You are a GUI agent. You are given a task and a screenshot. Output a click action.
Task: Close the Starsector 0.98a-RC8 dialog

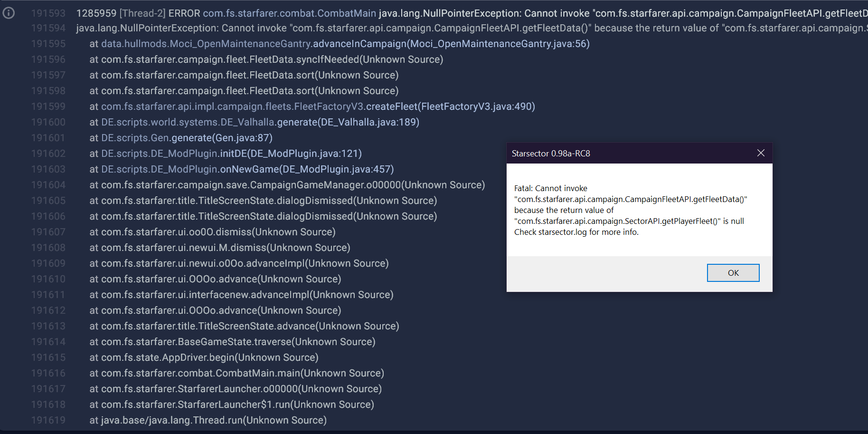click(x=761, y=153)
